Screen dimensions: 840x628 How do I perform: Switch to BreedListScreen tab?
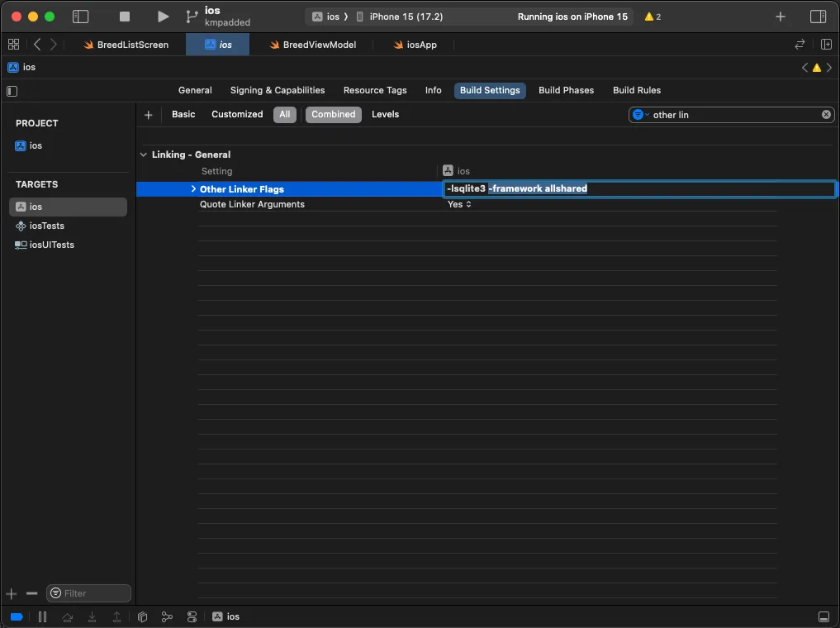coord(126,45)
